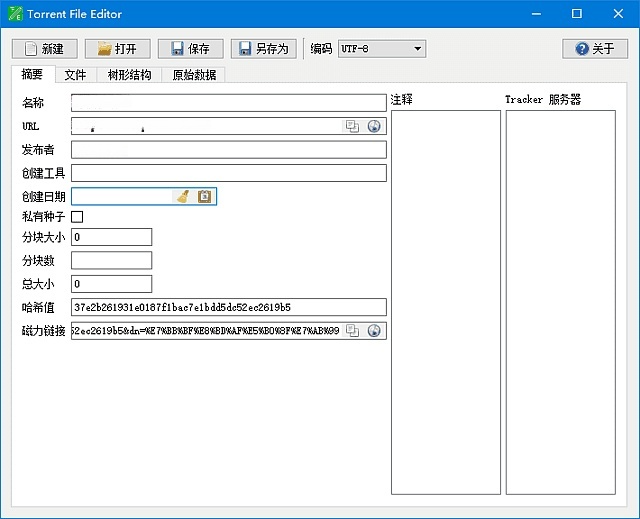The height and width of the screenshot is (519, 640).
Task: Focus the 名称 name input field
Action: point(228,102)
